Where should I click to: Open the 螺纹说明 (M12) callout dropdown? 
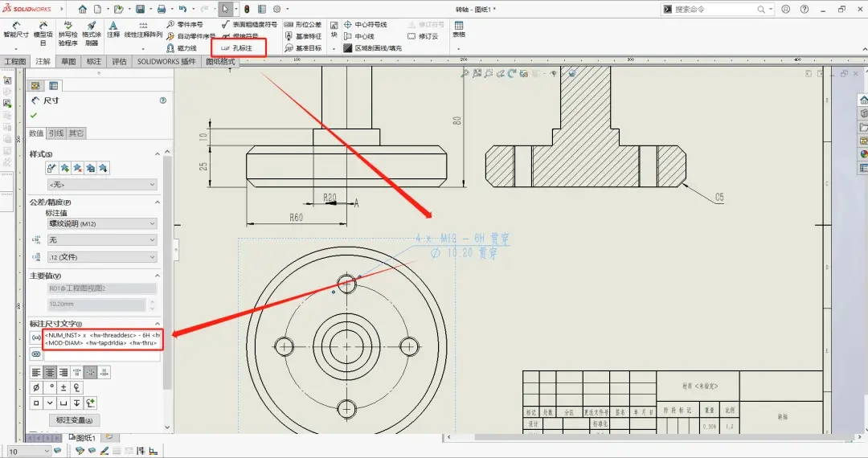pos(102,223)
